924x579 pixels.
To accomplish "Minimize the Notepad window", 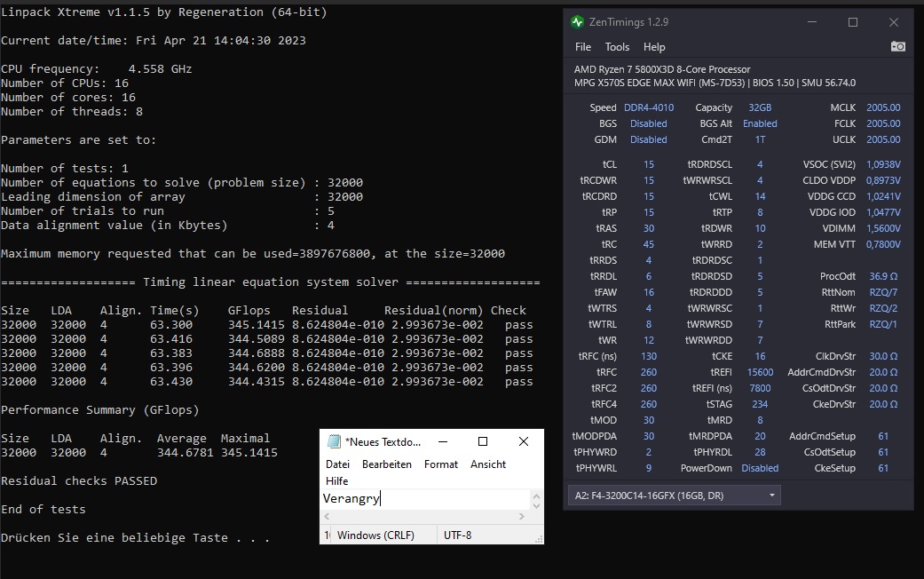I will tap(443, 441).
